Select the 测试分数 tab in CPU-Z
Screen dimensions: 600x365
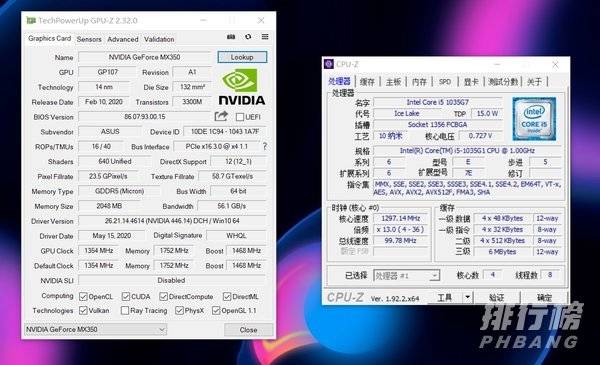click(503, 81)
